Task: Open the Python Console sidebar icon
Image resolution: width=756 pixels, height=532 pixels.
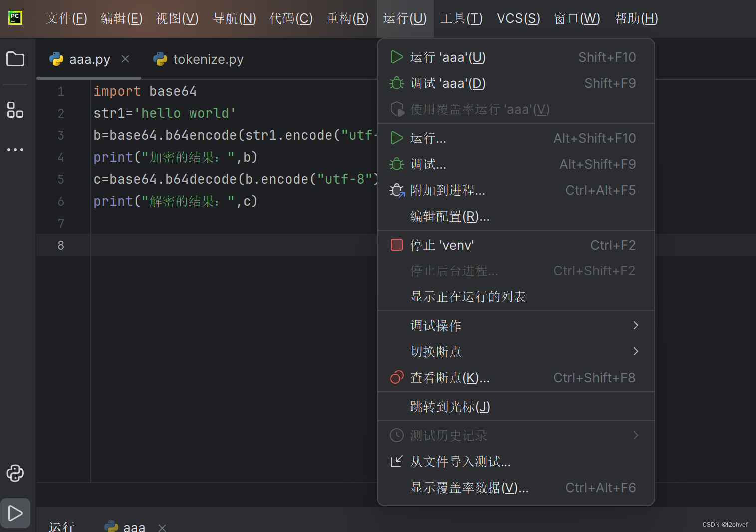Action: [x=15, y=473]
